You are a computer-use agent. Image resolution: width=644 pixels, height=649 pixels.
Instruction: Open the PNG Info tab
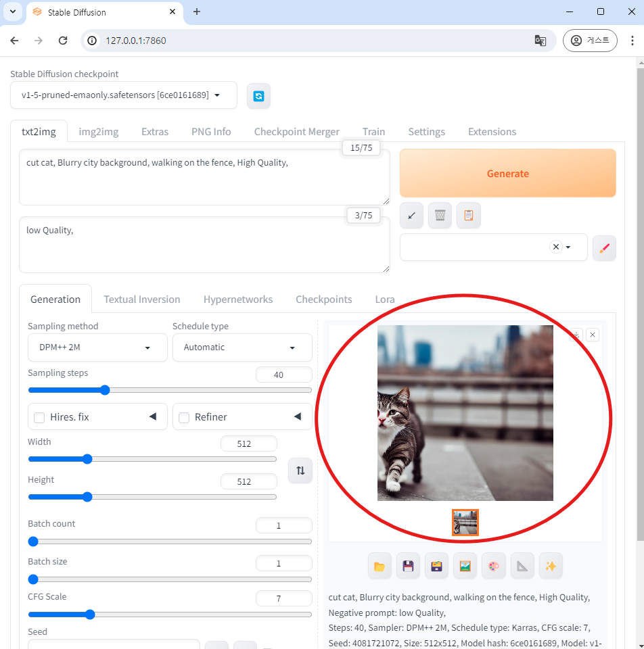coord(211,132)
